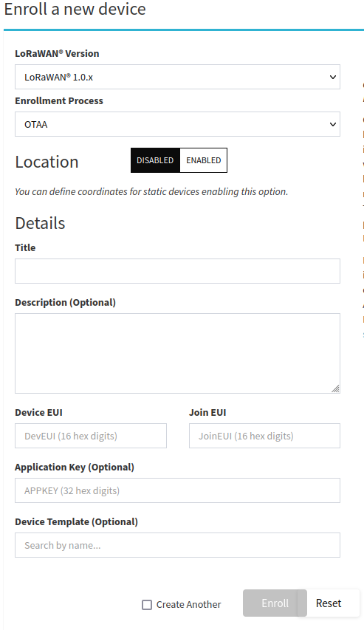This screenshot has height=630, width=364.
Task: Click the 'Device Template (Optional)' label
Action: pyautogui.click(x=76, y=521)
